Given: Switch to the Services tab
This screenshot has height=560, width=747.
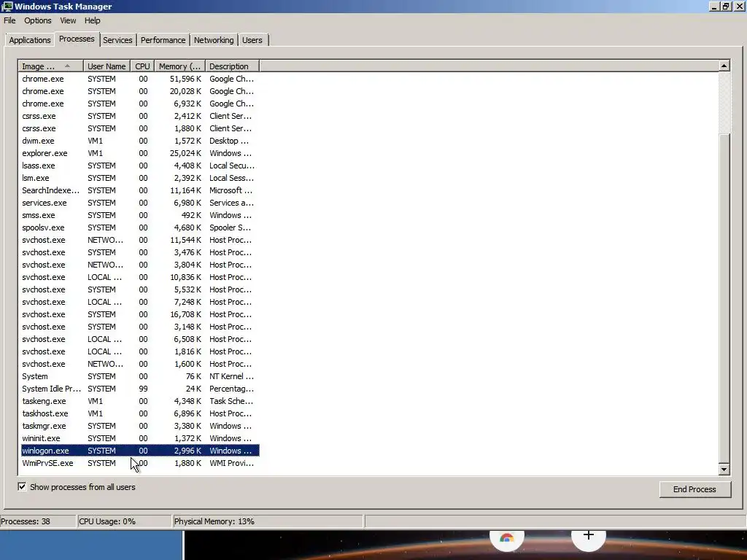Looking at the screenshot, I should click(117, 40).
